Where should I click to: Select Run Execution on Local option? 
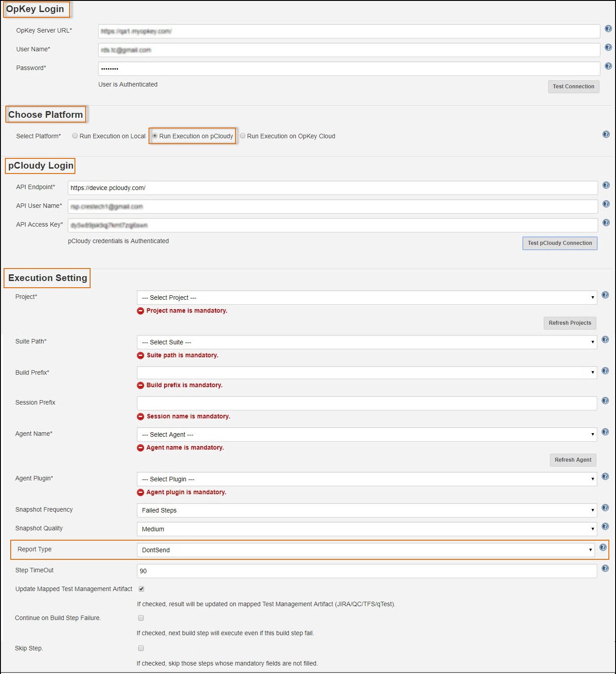75,136
